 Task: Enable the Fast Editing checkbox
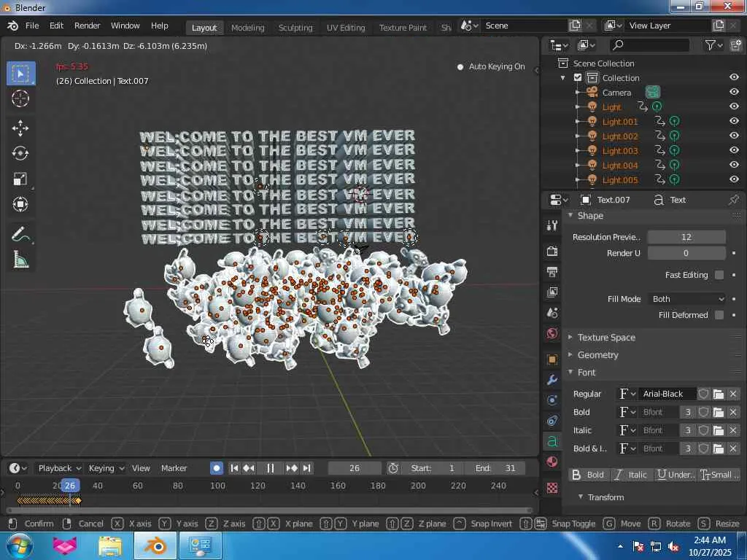pyautogui.click(x=719, y=275)
